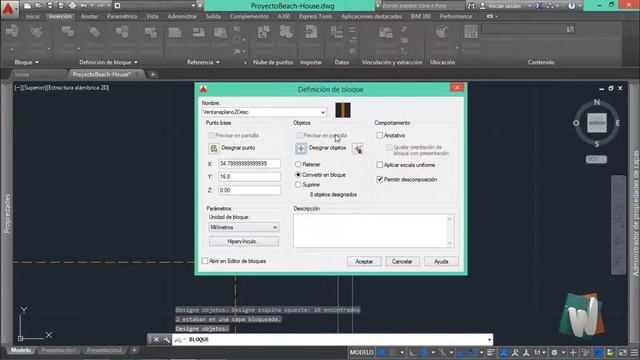640x360 pixels.
Task: Click the Editor de bloques ribbon icon
Action: [150, 32]
